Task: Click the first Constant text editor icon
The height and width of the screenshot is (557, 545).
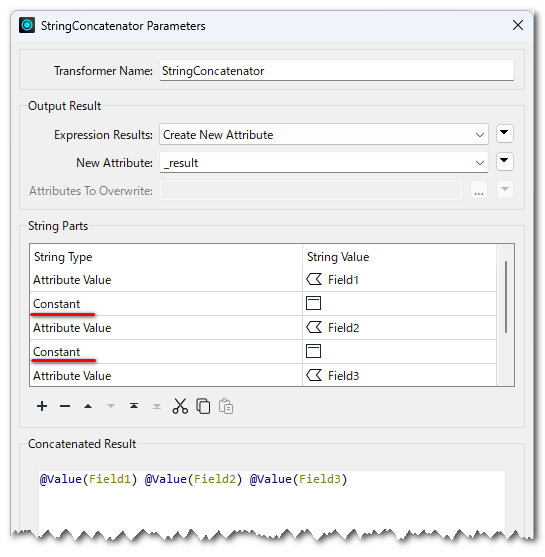Action: tap(313, 303)
